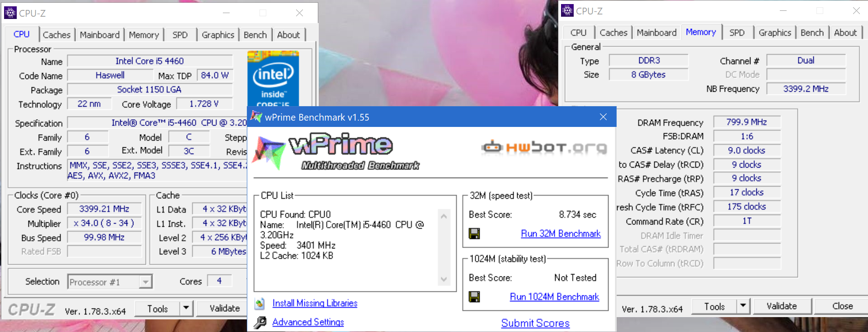Click the Core Speed 3399.21 MHz field
The height and width of the screenshot is (332, 868).
pyautogui.click(x=104, y=209)
